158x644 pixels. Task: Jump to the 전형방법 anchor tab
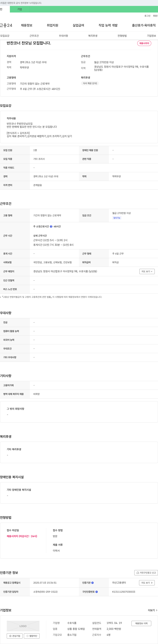click(x=122, y=36)
